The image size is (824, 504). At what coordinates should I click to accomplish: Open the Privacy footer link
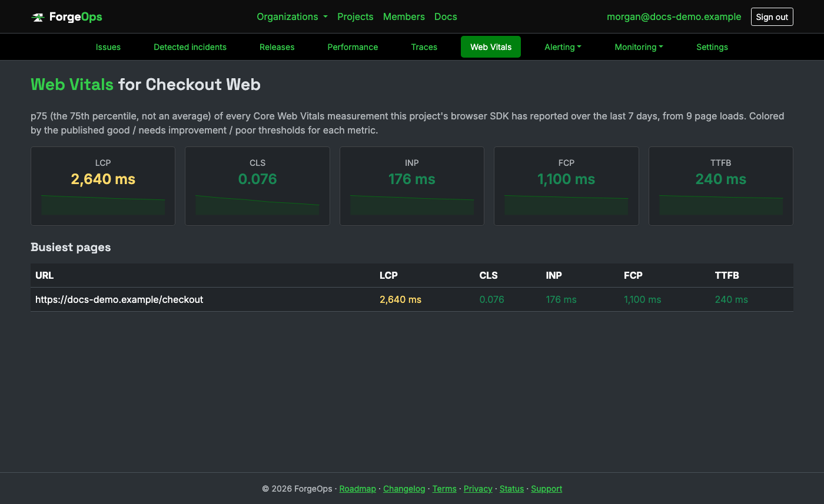[x=478, y=489]
